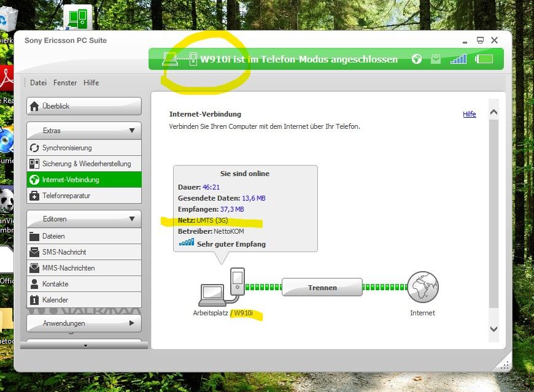This screenshot has height=392, width=534.
Task: Expand the Anwendungen section arrow
Action: click(132, 323)
